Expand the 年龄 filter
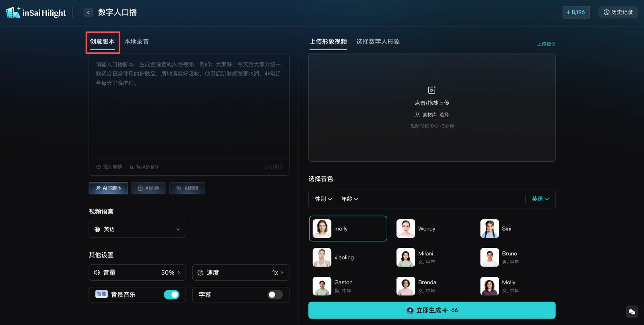 (x=350, y=199)
